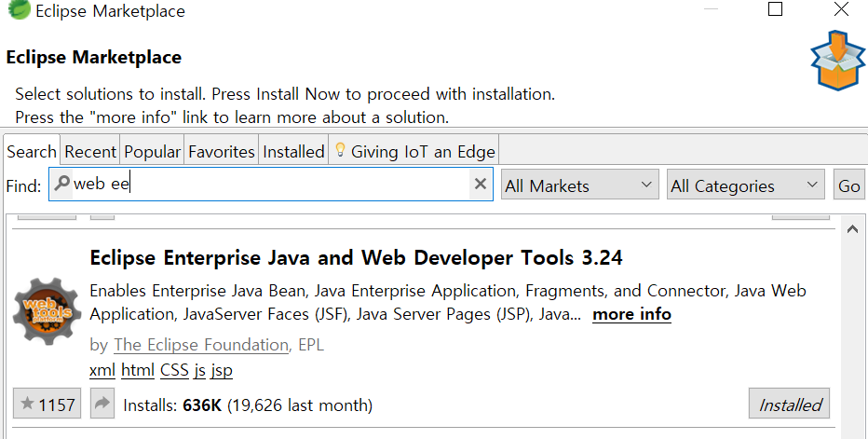Screen dimensions: 868x439
Task: Click the jsp tag link
Action: coord(222,370)
